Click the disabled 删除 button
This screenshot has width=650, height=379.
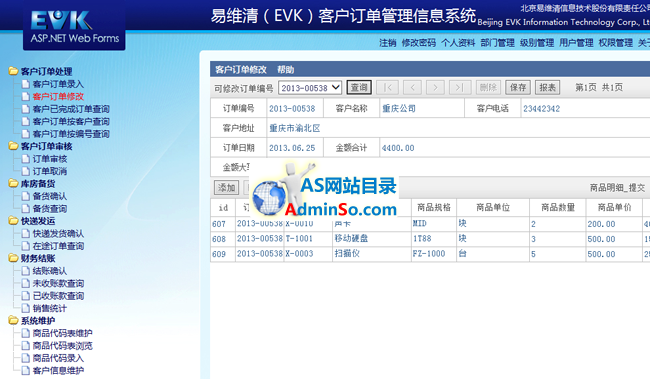pyautogui.click(x=488, y=87)
